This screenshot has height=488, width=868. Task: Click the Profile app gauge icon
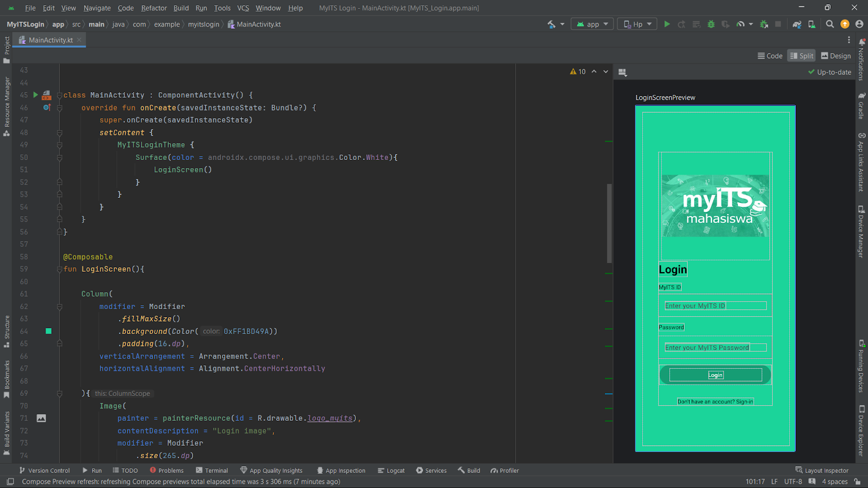[x=740, y=24]
